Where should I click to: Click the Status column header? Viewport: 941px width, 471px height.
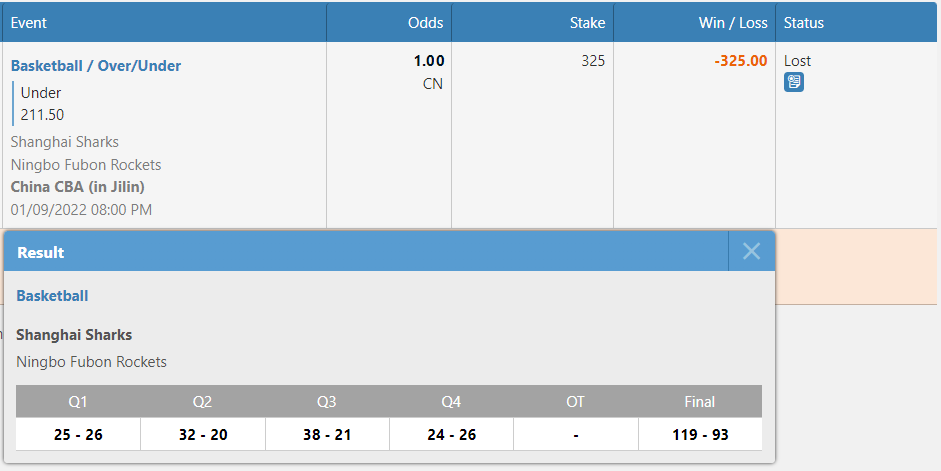coord(804,22)
